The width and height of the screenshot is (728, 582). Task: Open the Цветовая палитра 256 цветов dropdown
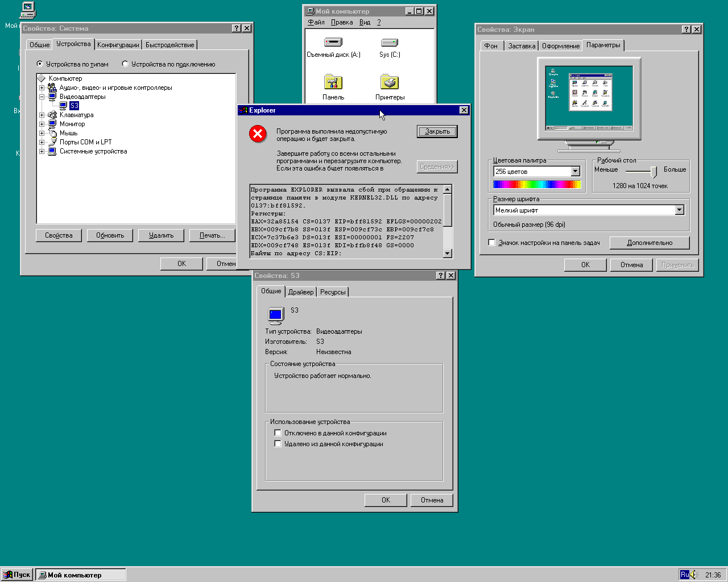click(x=575, y=172)
